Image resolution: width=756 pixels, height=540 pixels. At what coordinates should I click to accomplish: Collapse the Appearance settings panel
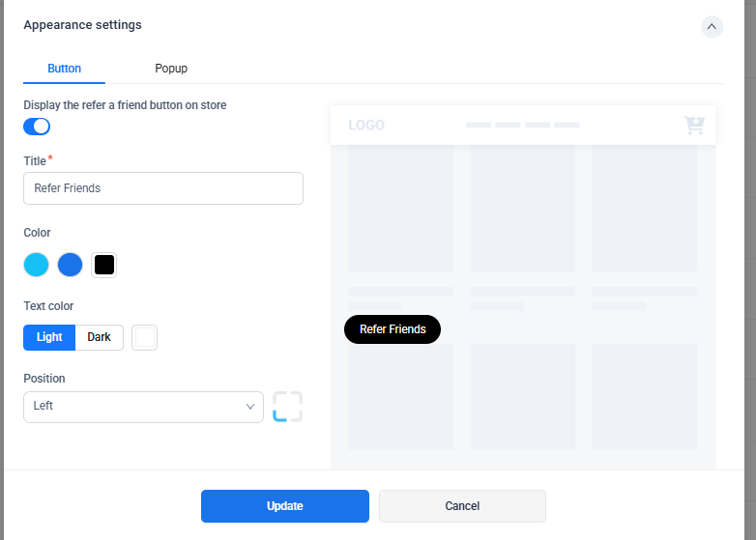click(712, 27)
